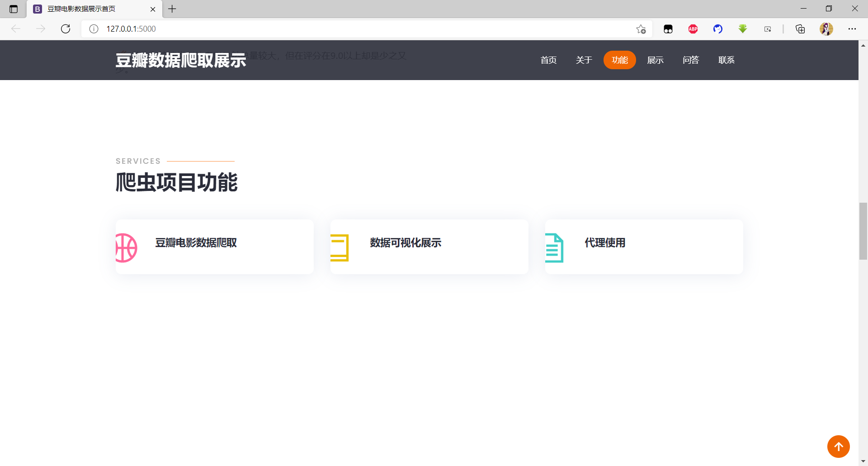Reload the page with the refresh icon
This screenshot has height=466, width=868.
point(66,29)
